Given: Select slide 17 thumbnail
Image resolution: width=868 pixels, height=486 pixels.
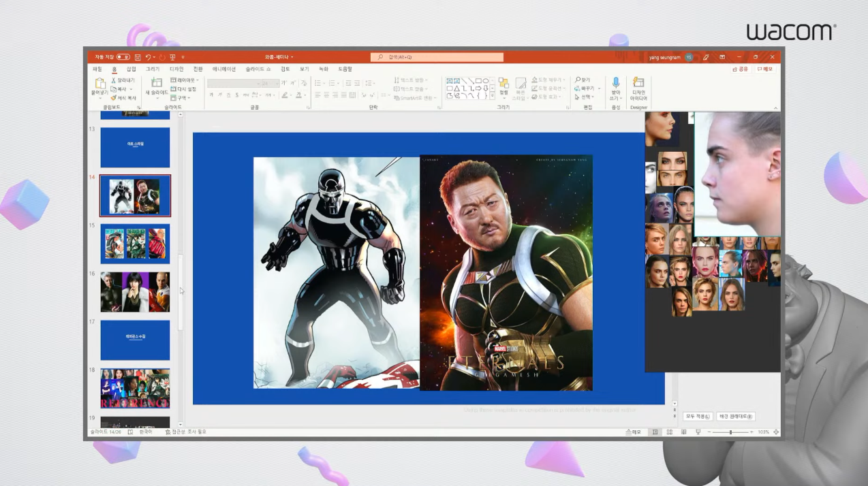Looking at the screenshot, I should pos(135,340).
